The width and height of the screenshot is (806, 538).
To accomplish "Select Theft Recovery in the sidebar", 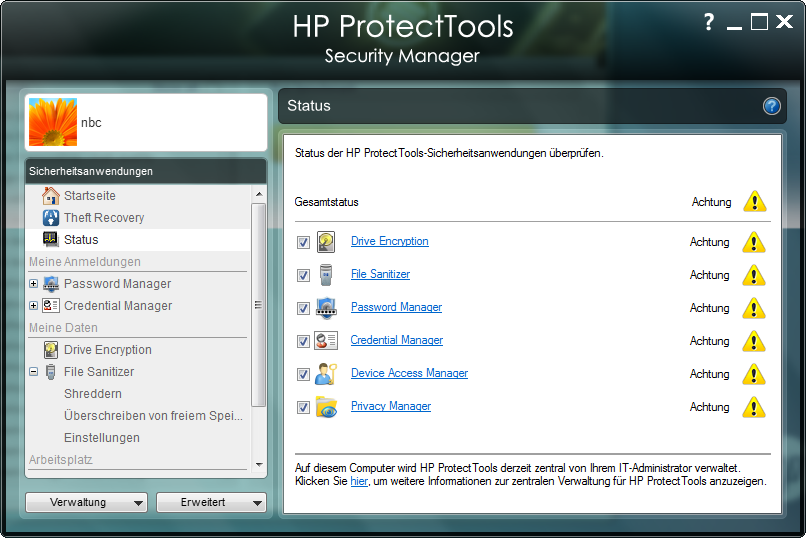I will (x=104, y=218).
